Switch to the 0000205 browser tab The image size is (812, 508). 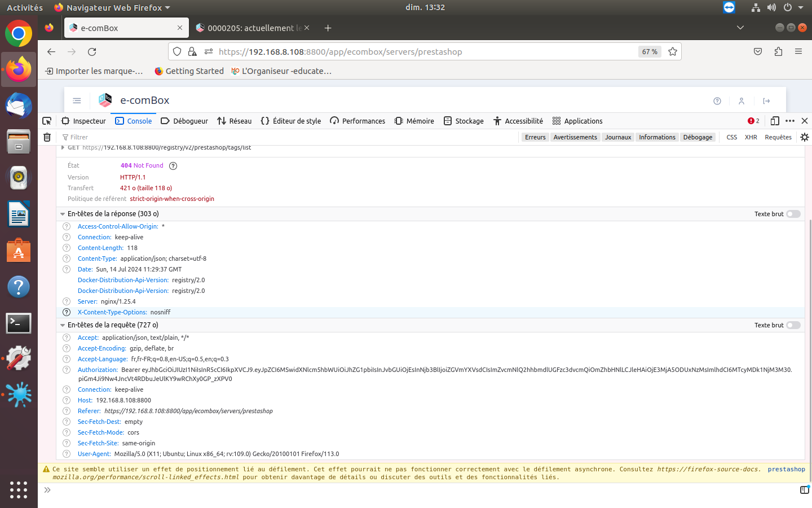tap(252, 28)
